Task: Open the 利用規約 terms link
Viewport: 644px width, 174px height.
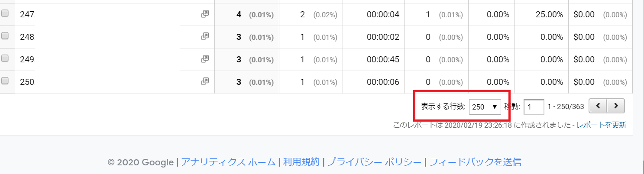Action: click(302, 162)
